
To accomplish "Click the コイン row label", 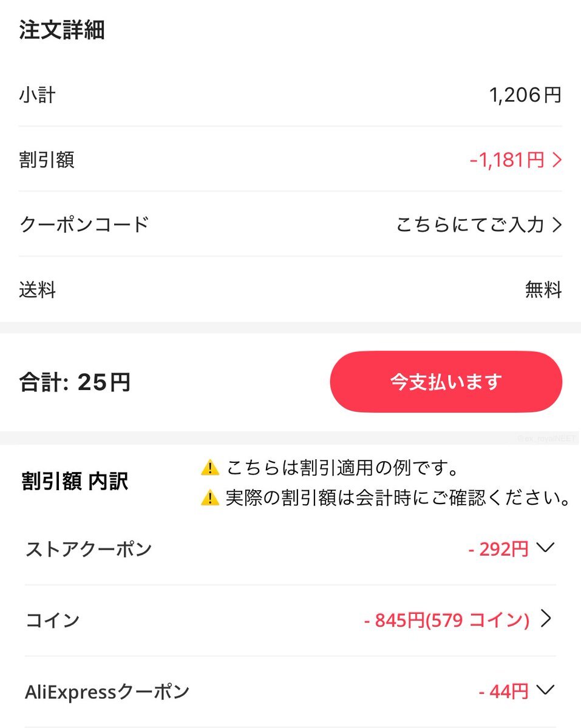I will pos(53,620).
